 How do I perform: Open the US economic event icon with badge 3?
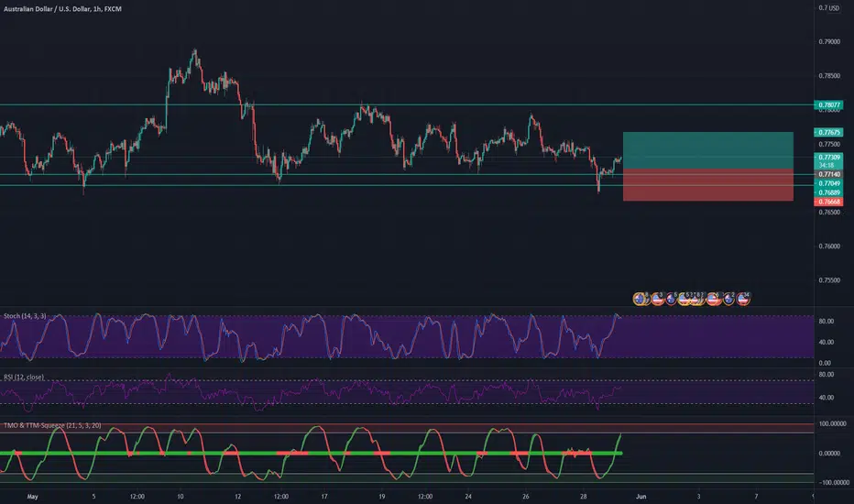(657, 299)
